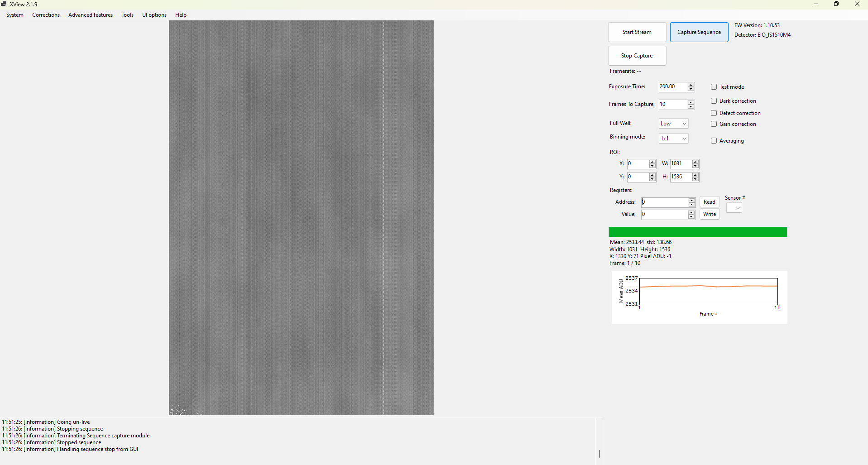This screenshot has height=465, width=868.
Task: Increase Frames To Capture with up arrow
Action: [x=691, y=102]
